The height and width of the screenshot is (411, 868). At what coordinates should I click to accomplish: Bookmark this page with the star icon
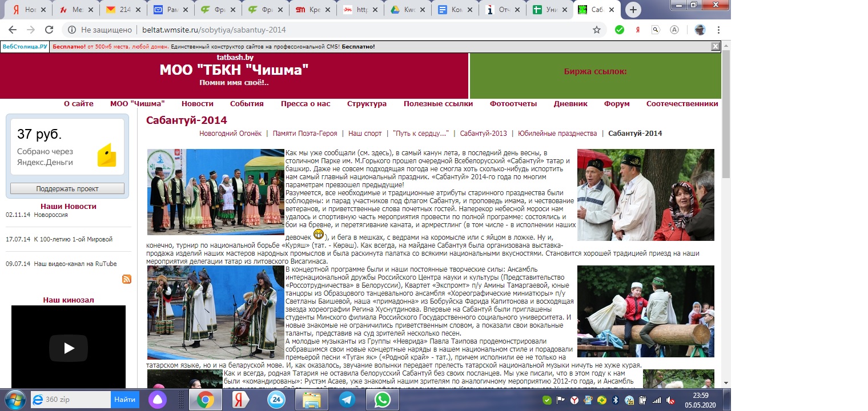coord(597,30)
